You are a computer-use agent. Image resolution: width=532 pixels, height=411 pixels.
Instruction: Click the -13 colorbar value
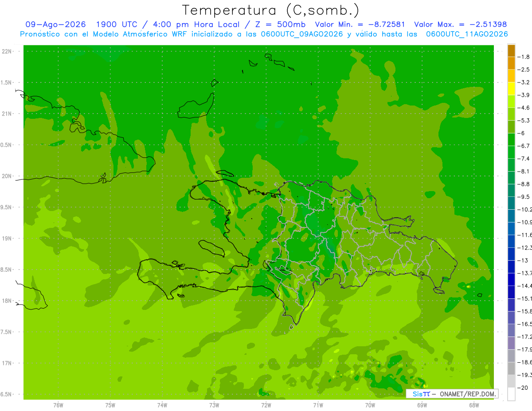(522, 260)
